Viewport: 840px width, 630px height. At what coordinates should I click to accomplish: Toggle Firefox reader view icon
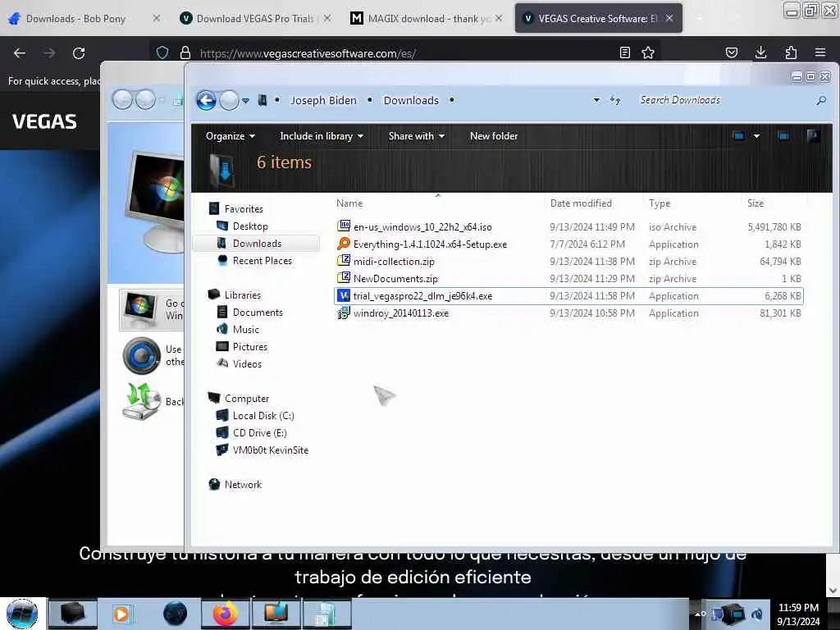(x=624, y=52)
